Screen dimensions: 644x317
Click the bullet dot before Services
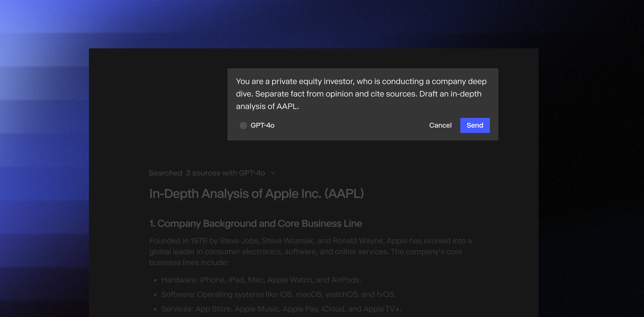coord(155,309)
